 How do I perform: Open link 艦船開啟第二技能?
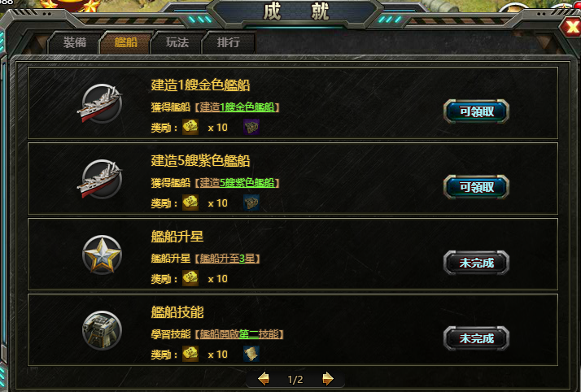point(239,334)
